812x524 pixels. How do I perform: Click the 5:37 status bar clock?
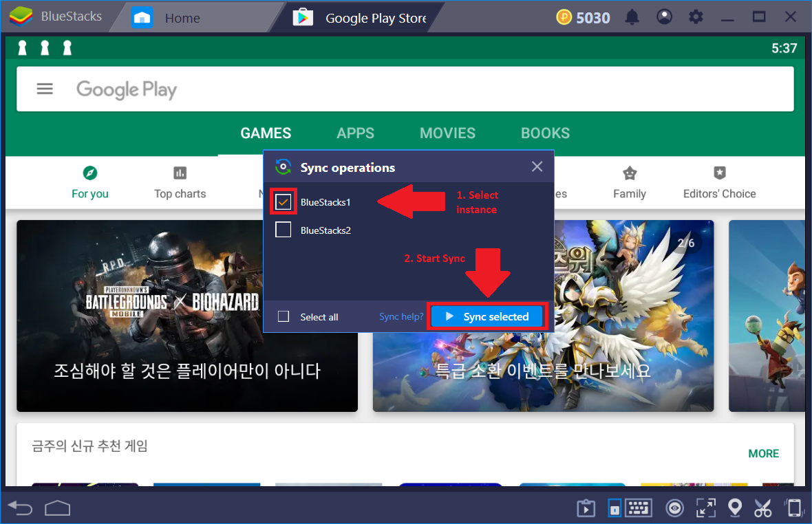coord(784,48)
